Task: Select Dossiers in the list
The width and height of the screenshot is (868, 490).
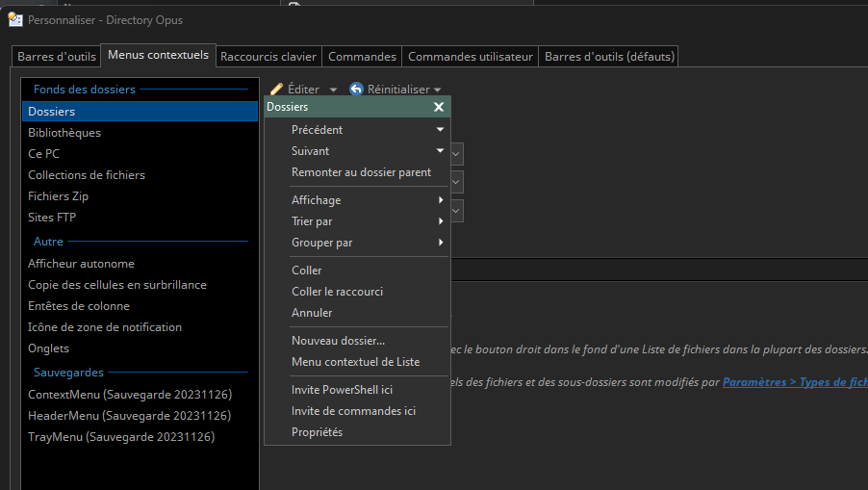Action: point(140,112)
